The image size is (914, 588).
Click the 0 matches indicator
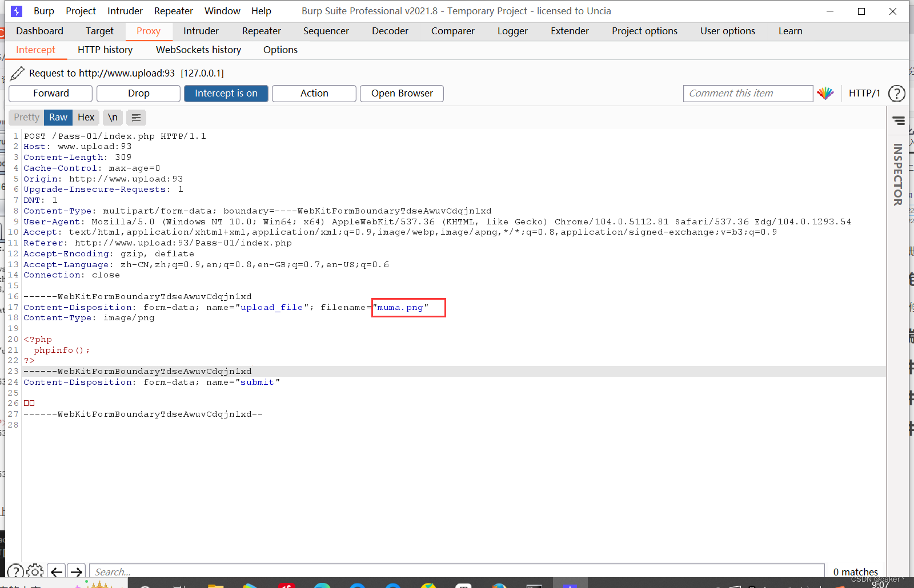click(x=855, y=571)
